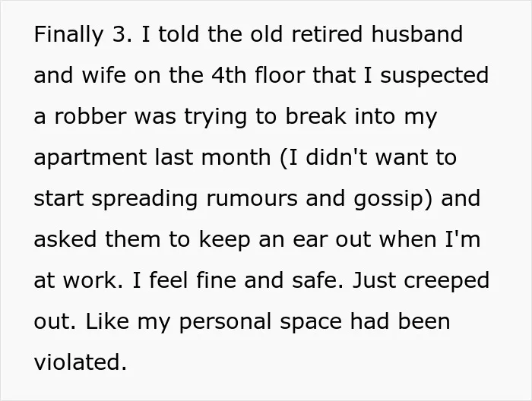This screenshot has width=532, height=401.
Task: Click the word "robber"
Action: pos(90,116)
